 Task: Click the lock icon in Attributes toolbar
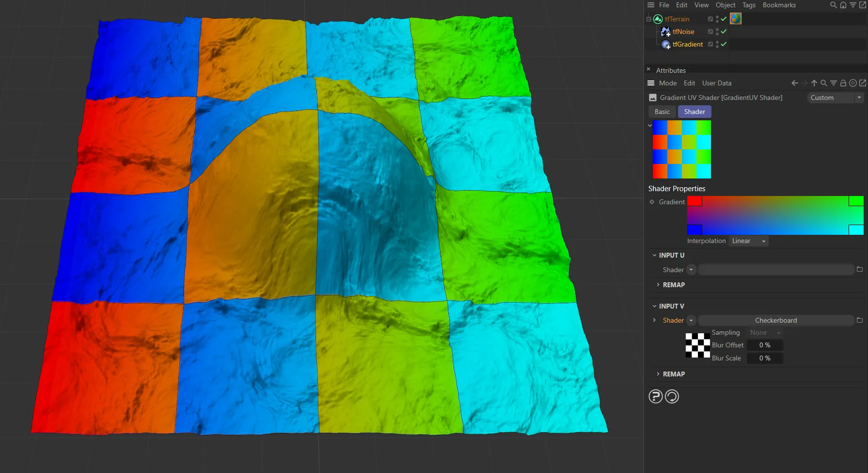click(x=843, y=83)
